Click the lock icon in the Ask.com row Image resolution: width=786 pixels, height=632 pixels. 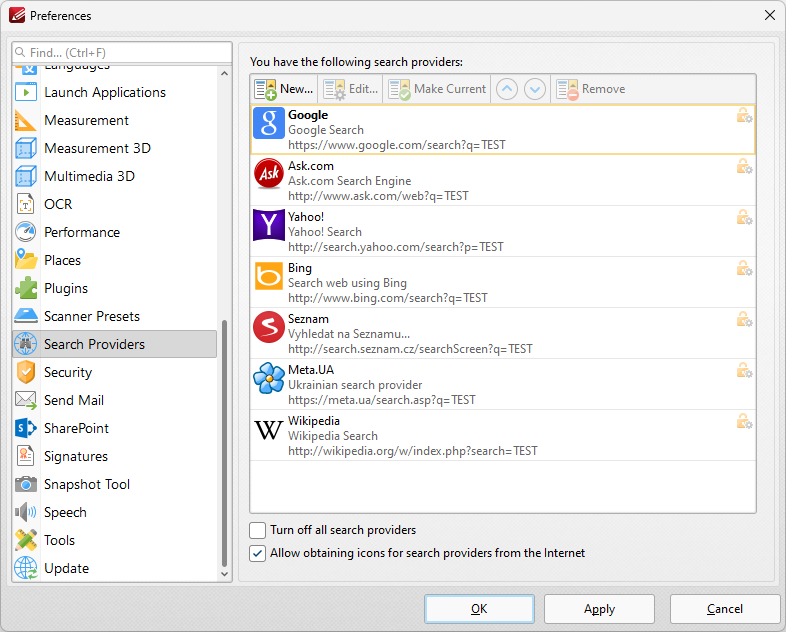(744, 166)
